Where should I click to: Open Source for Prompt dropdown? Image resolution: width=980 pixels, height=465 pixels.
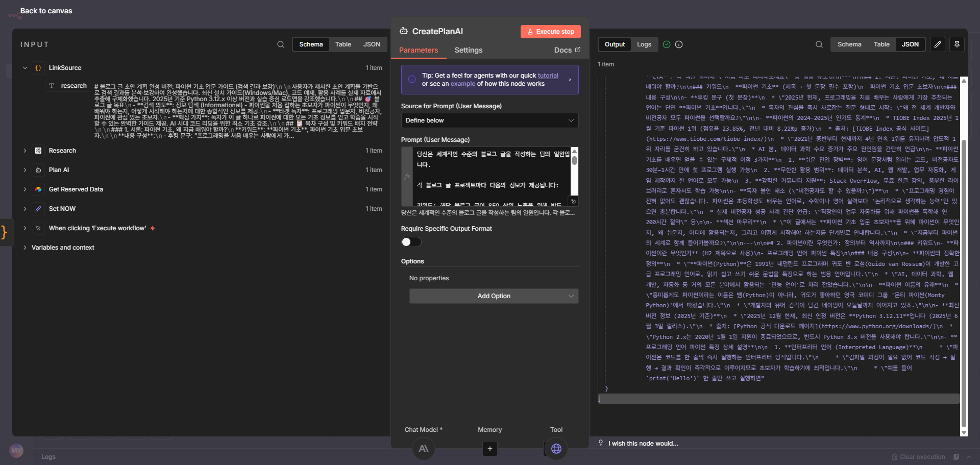[489, 120]
